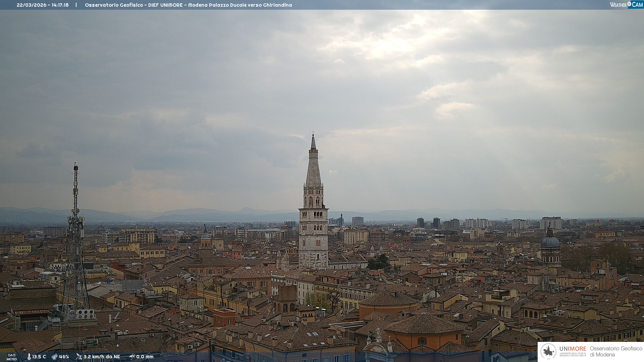Click the thermometer temperature icon
The image size is (644, 362).
pyautogui.click(x=29, y=357)
